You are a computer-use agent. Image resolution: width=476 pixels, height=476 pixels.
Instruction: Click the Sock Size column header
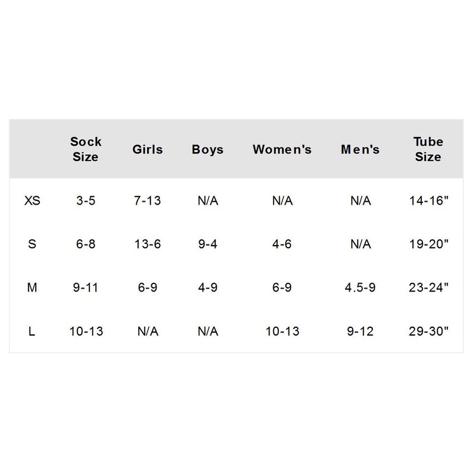coord(86,149)
